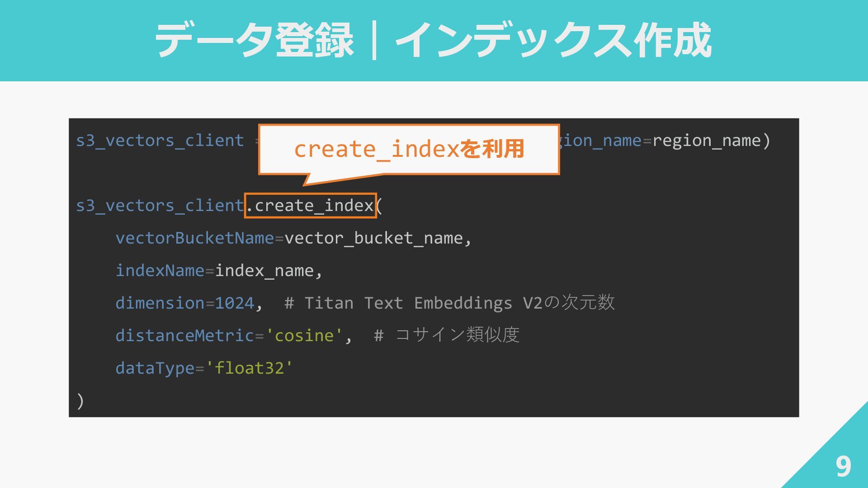Click region_name=region_name argument text
Screen dimensions: 868x488
665,141
